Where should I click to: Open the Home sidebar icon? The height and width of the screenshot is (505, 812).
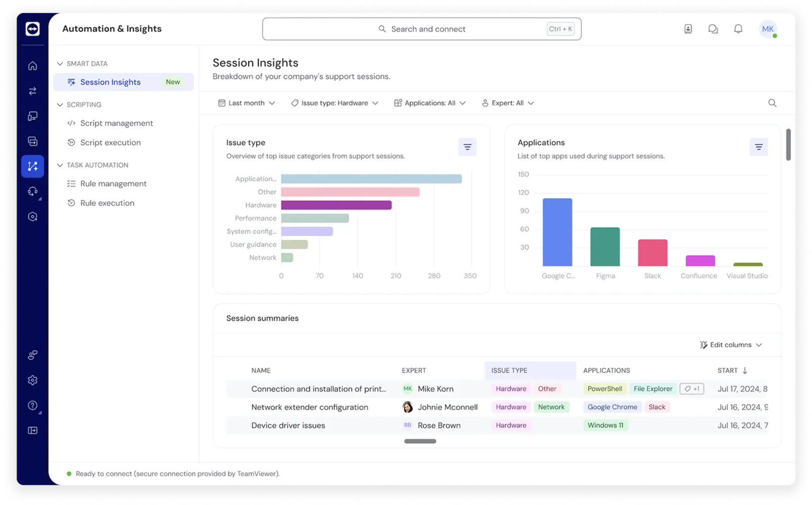pos(32,66)
